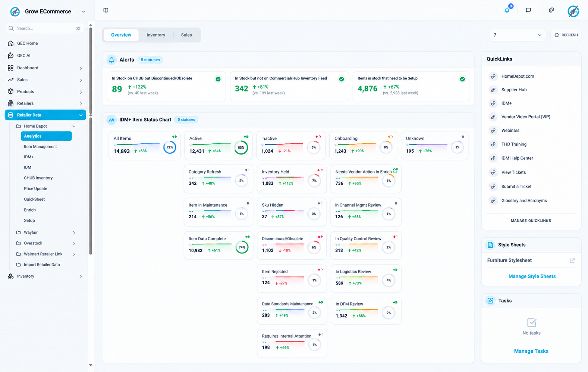The image size is (588, 372).
Task: Collapse the Home Depot folder
Action: (x=74, y=126)
